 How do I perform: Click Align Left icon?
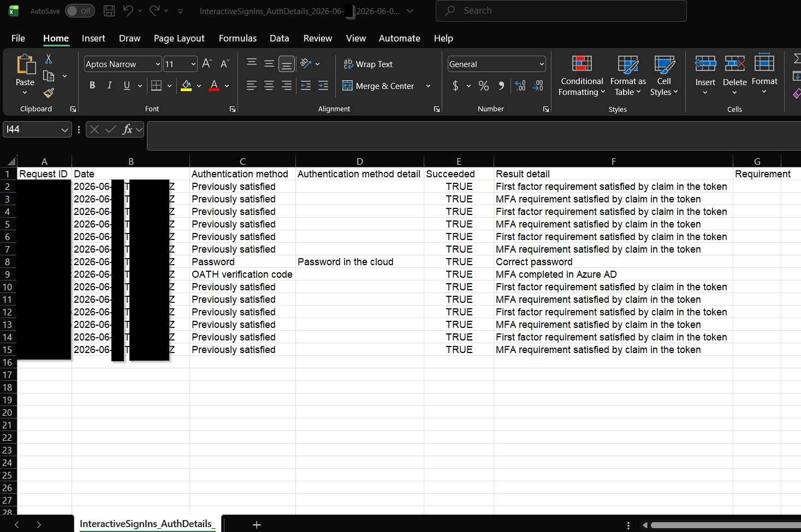[x=252, y=86]
